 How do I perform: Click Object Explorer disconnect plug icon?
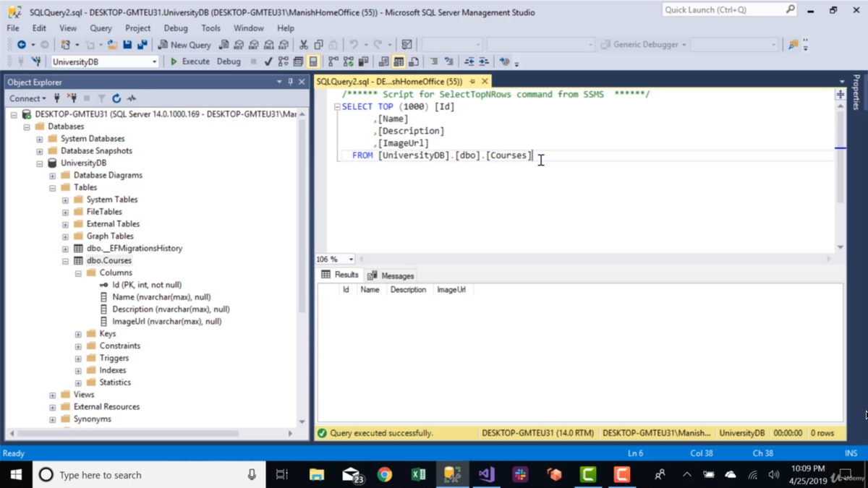[x=72, y=98]
